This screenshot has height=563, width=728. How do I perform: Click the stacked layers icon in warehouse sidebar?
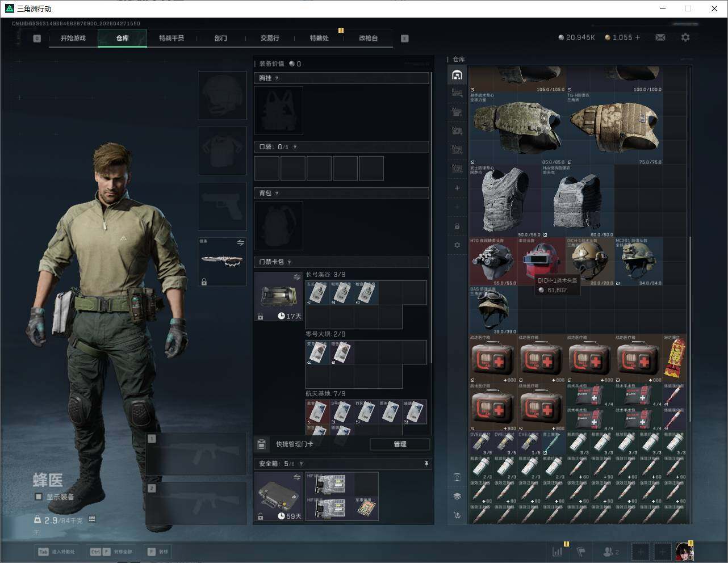pyautogui.click(x=457, y=496)
